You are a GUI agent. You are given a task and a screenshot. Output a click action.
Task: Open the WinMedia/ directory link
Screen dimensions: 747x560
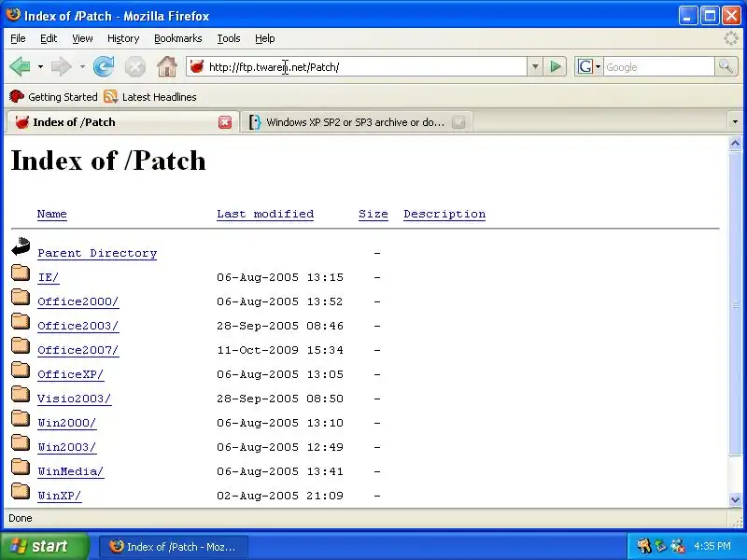point(71,471)
